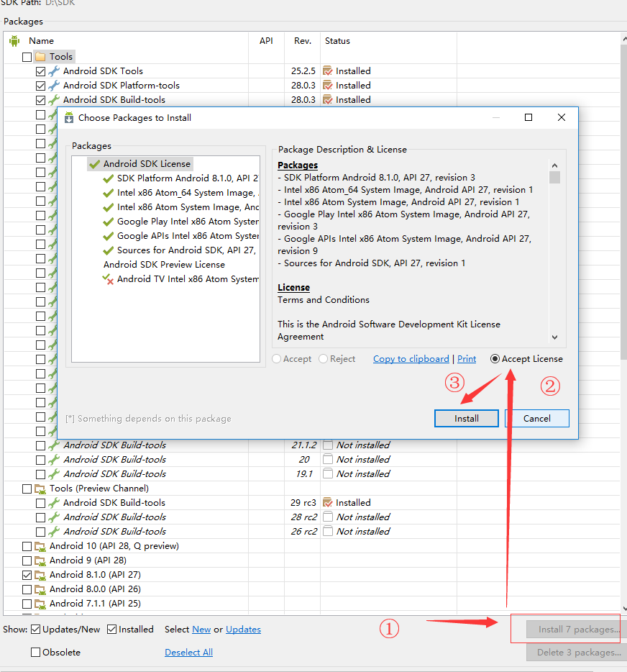The image size is (627, 672).
Task: Click the green check beside Google Play Intel x86 Atom
Action: click(x=109, y=222)
